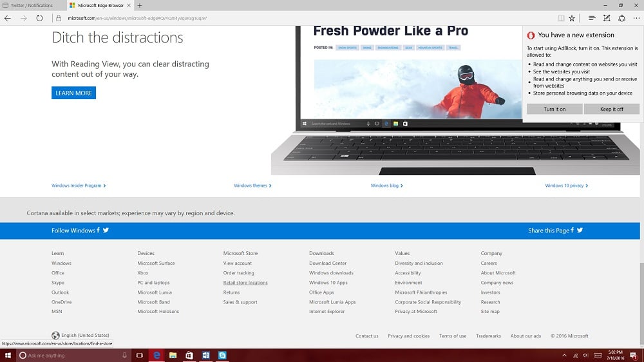This screenshot has height=362, width=644.
Task: Open the Careers footer link
Action: coord(489,263)
